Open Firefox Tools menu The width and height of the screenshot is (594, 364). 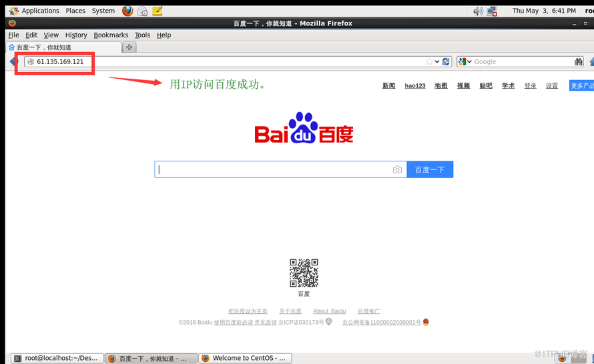[142, 35]
